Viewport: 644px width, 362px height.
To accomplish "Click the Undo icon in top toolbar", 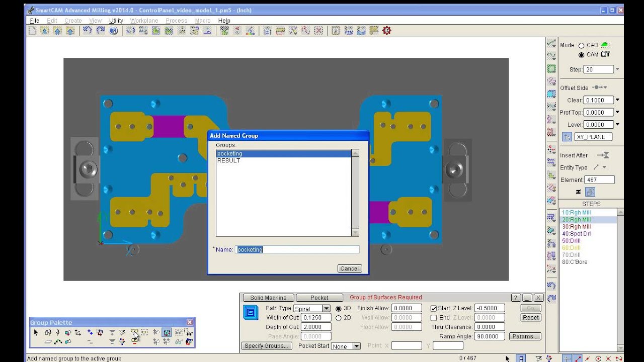I will (x=88, y=31).
